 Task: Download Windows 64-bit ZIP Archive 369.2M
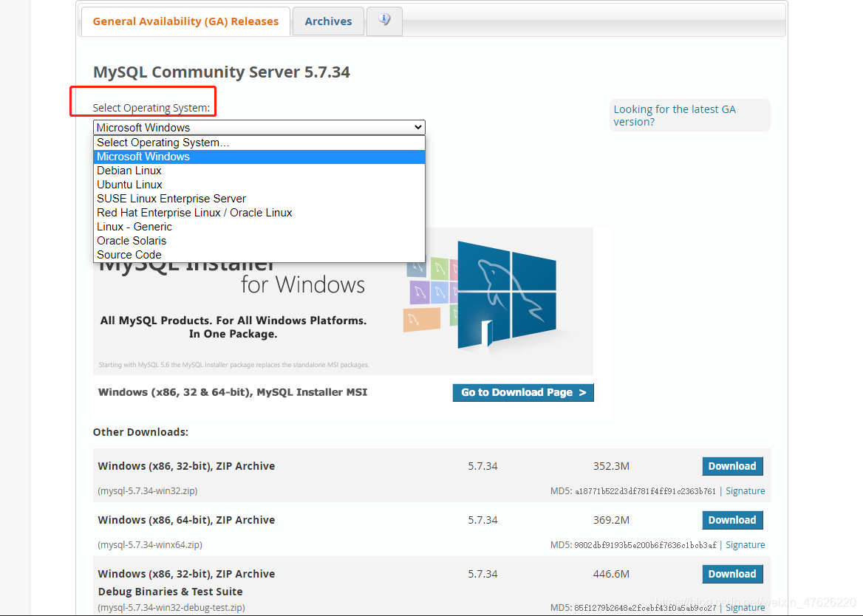(732, 520)
